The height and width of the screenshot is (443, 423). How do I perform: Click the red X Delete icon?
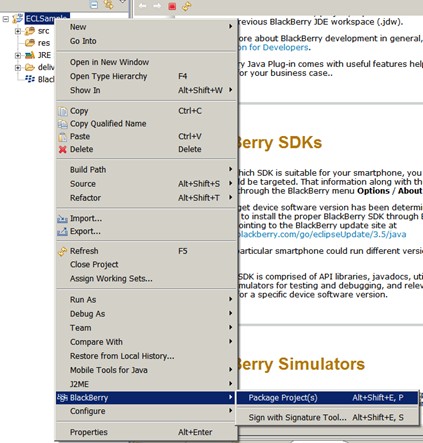62,149
